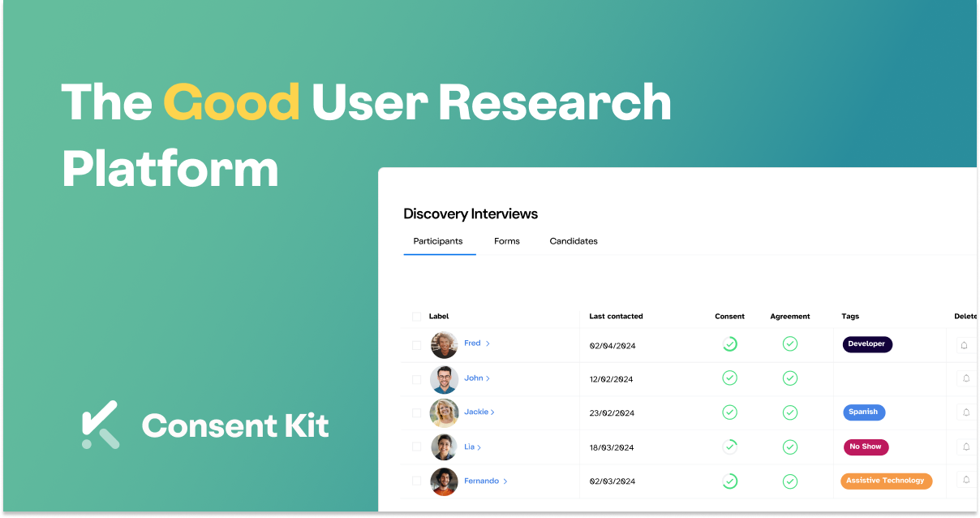Click the agreement checkmark icon for Jackie
This screenshot has width=980, height=518.
(790, 412)
